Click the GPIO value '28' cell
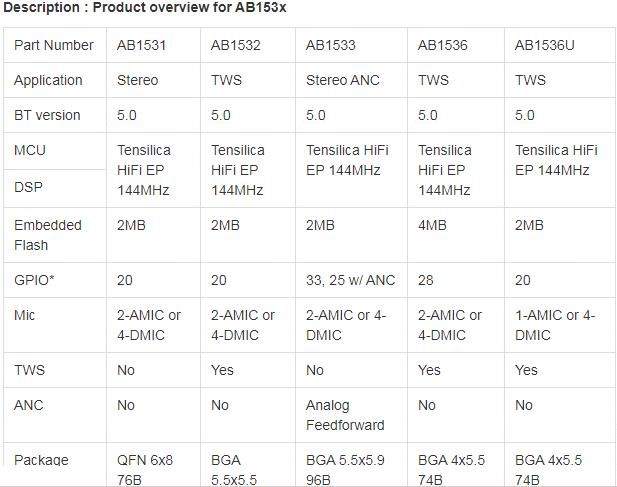This screenshot has height=487, width=617. [427, 280]
